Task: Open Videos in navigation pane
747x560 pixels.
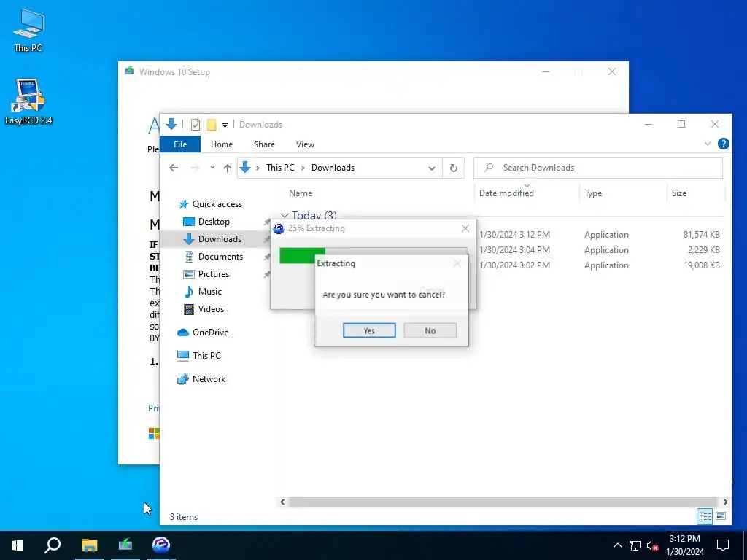Action: (211, 309)
